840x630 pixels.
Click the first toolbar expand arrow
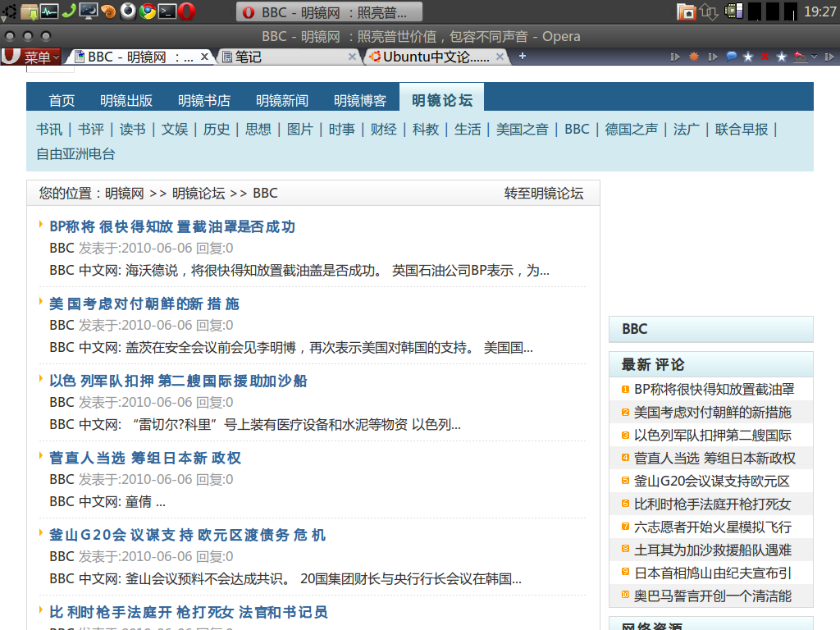675,57
